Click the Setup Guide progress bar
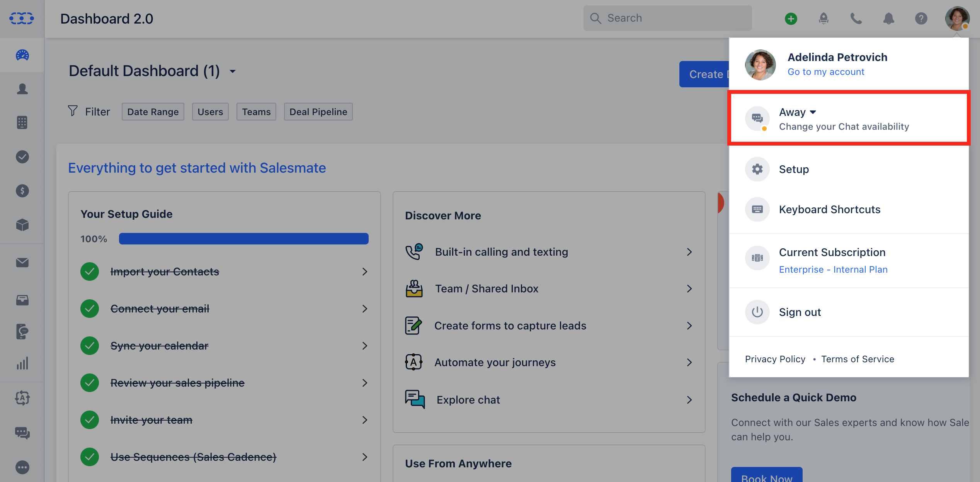The width and height of the screenshot is (980, 482). click(243, 239)
